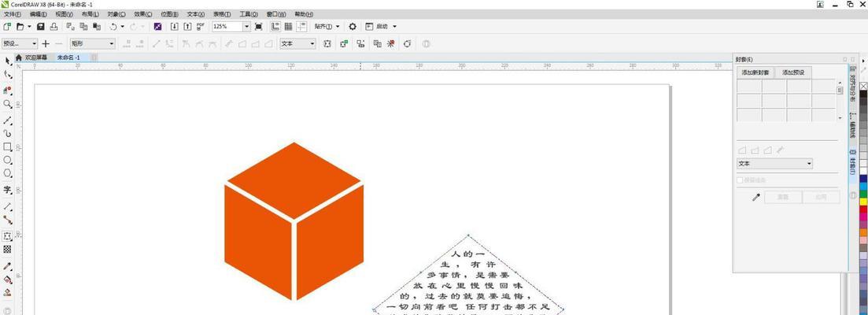Image resolution: width=868 pixels, height=315 pixels.
Task: Open the 预设 preset dropdown
Action: point(20,43)
